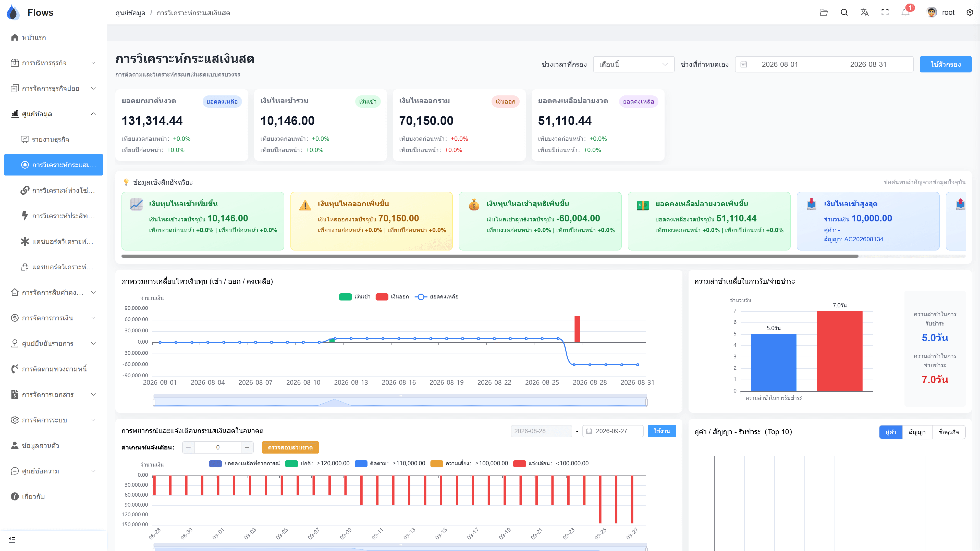Click the phone icon beside การติดตามทวงถามหนี้
The height and width of the screenshot is (551, 980).
coord(15,369)
